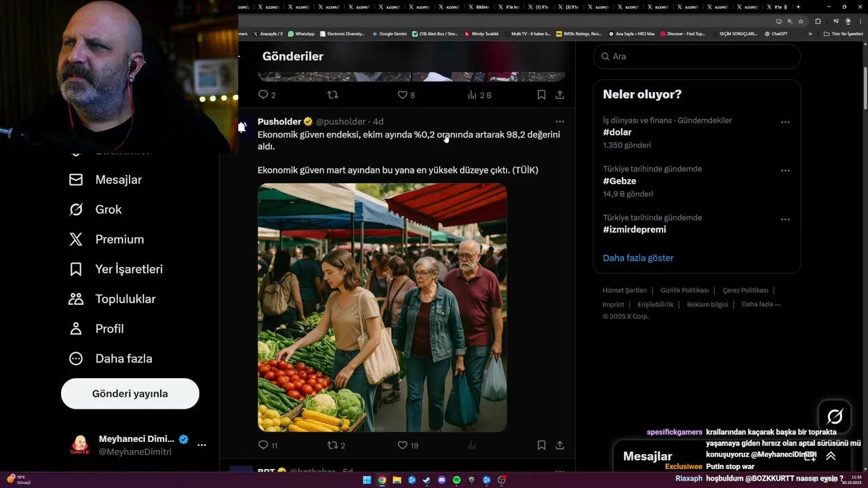Expand Daha fazla sidebar options
The width and height of the screenshot is (868, 488).
(111, 359)
